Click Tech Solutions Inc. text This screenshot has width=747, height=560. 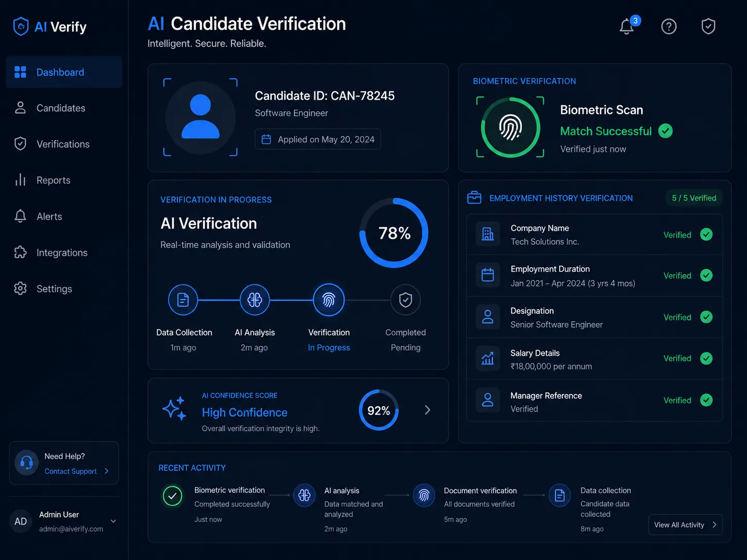545,241
